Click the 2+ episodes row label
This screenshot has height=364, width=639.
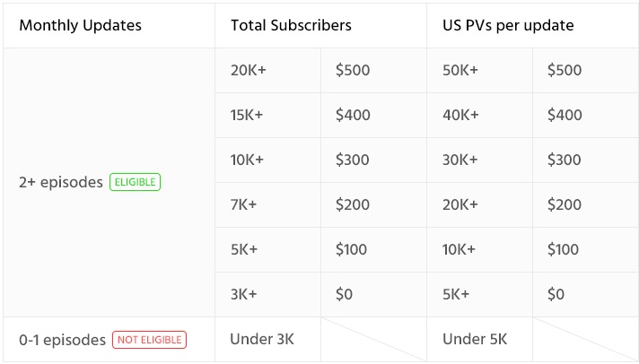(61, 182)
